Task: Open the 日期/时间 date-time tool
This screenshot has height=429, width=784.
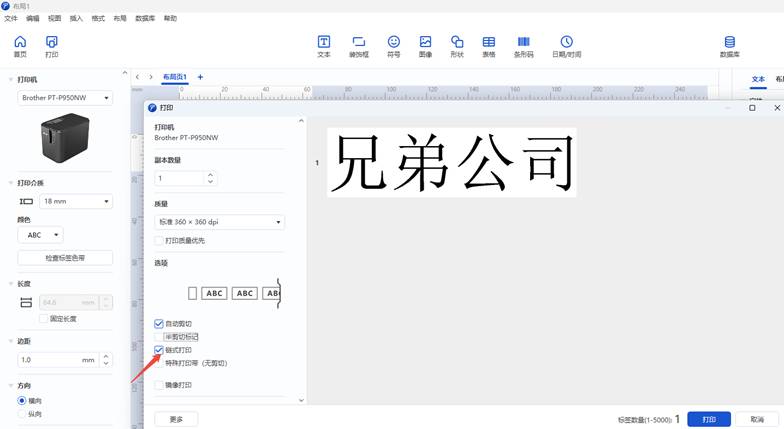Action: pos(566,46)
